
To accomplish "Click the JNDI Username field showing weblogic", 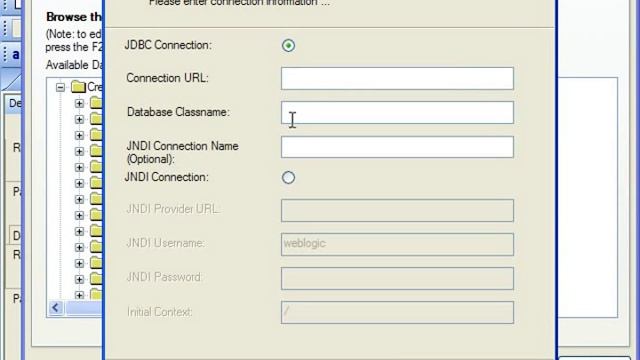I will [397, 244].
